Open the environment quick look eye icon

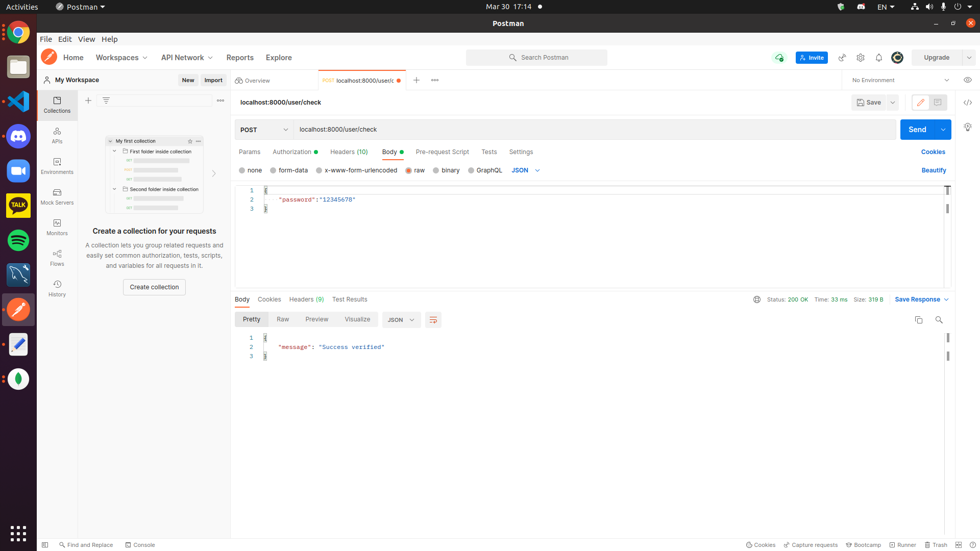point(968,80)
